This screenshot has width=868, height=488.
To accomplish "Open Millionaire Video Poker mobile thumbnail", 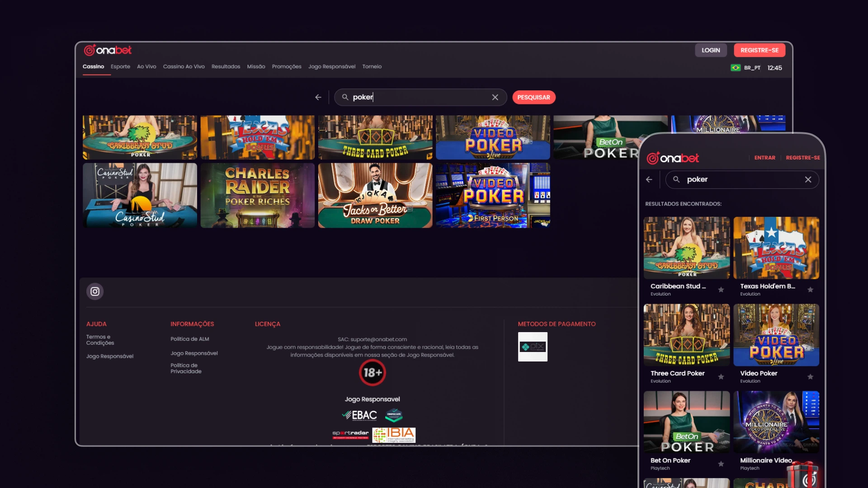I will [776, 422].
